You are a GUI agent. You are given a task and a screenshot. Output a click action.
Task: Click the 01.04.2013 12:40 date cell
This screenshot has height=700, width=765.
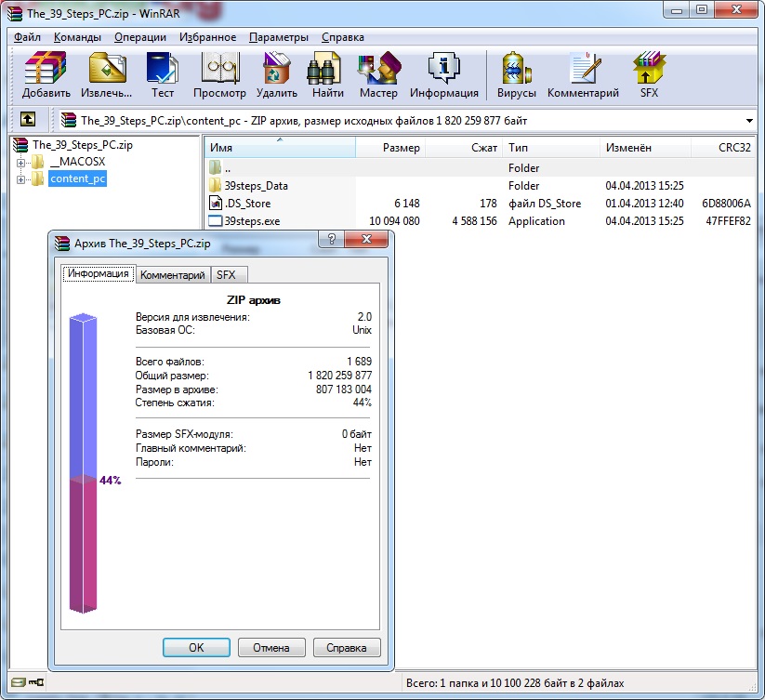click(644, 203)
